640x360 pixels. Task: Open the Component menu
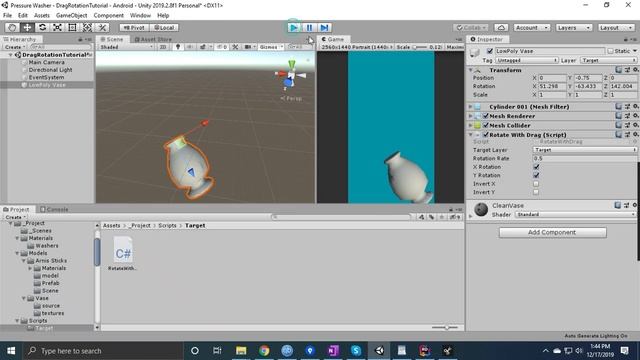108,16
